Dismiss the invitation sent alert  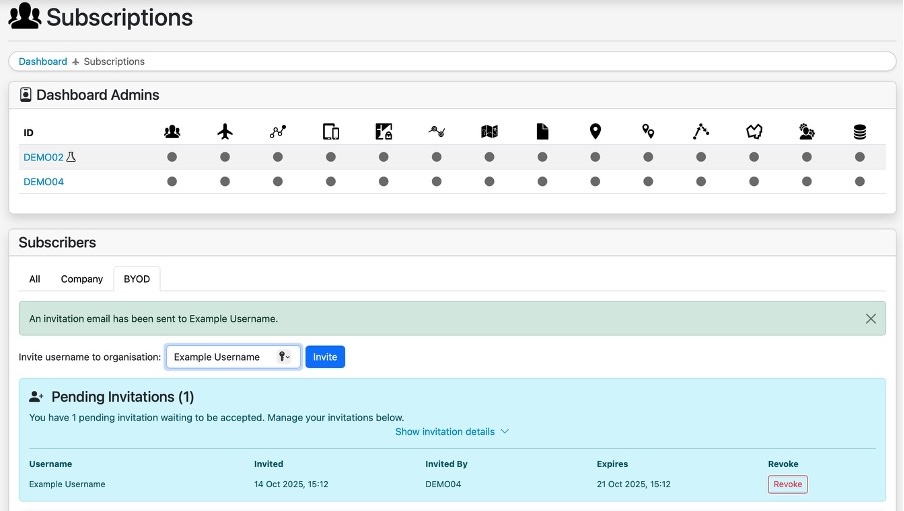point(870,319)
